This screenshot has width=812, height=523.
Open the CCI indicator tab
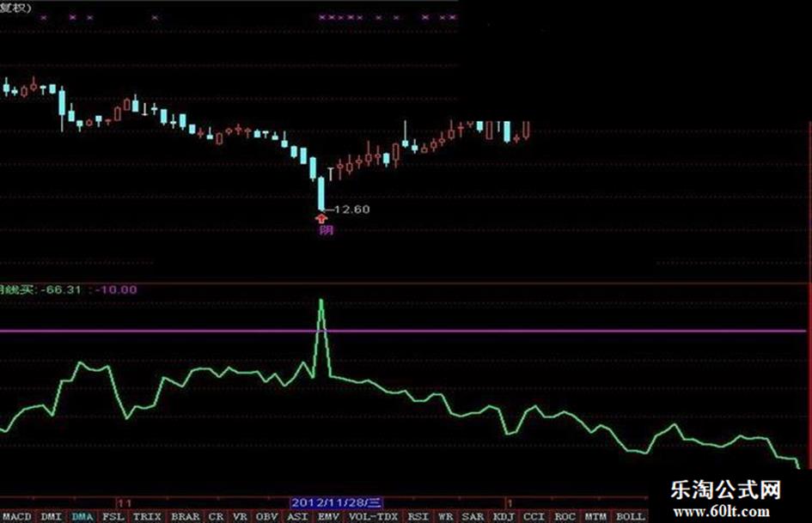(x=534, y=516)
